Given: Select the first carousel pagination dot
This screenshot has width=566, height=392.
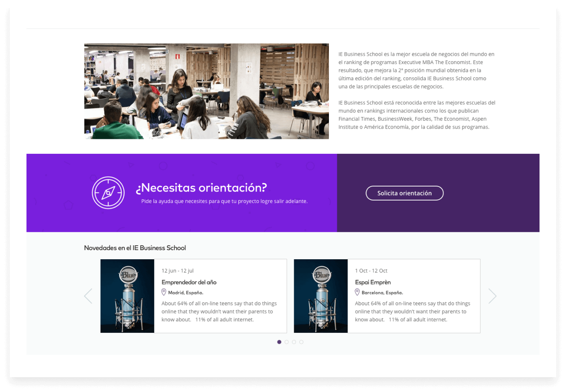Looking at the screenshot, I should [x=279, y=342].
